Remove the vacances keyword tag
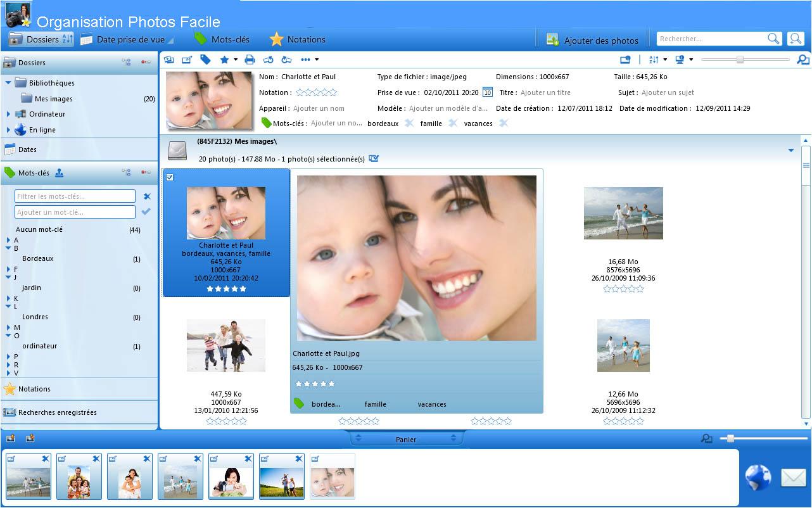 504,123
